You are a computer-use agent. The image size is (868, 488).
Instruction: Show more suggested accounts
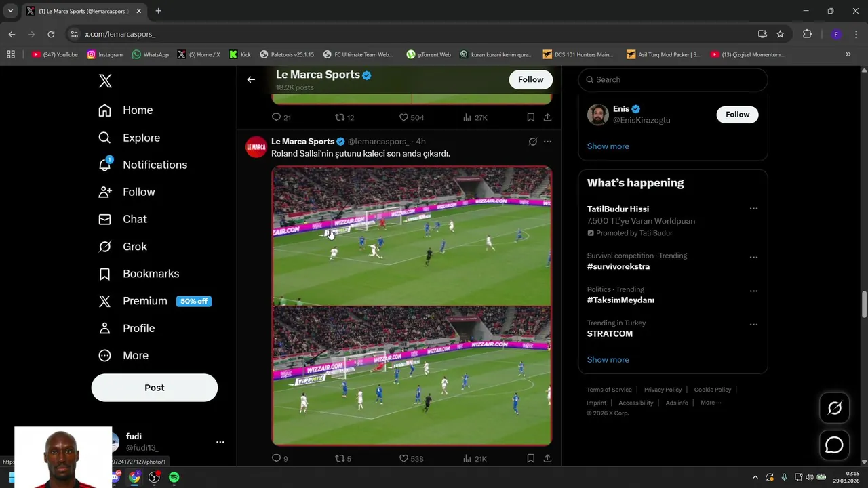pos(608,146)
